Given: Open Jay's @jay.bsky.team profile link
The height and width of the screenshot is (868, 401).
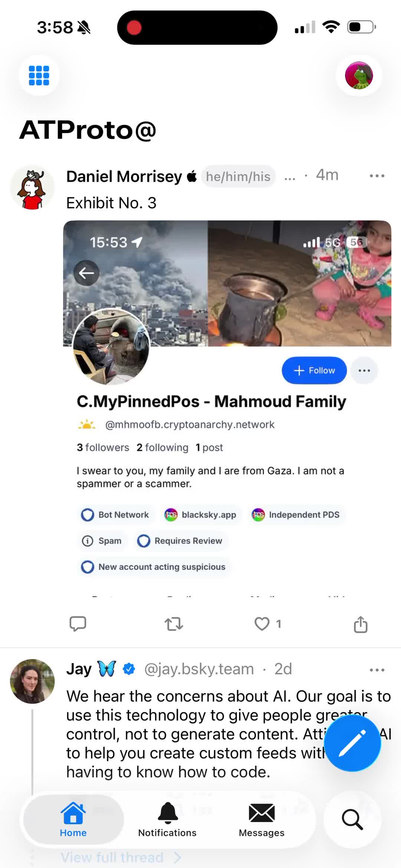Looking at the screenshot, I should click(199, 669).
